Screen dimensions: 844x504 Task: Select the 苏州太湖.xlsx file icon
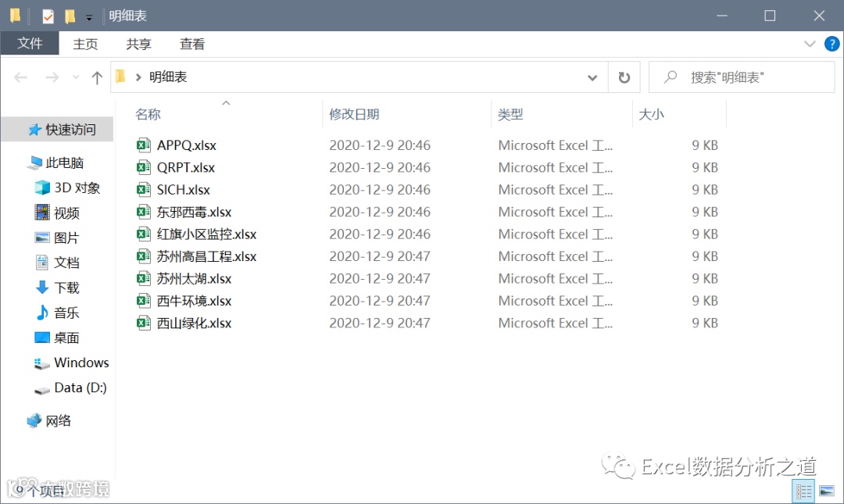tap(143, 278)
